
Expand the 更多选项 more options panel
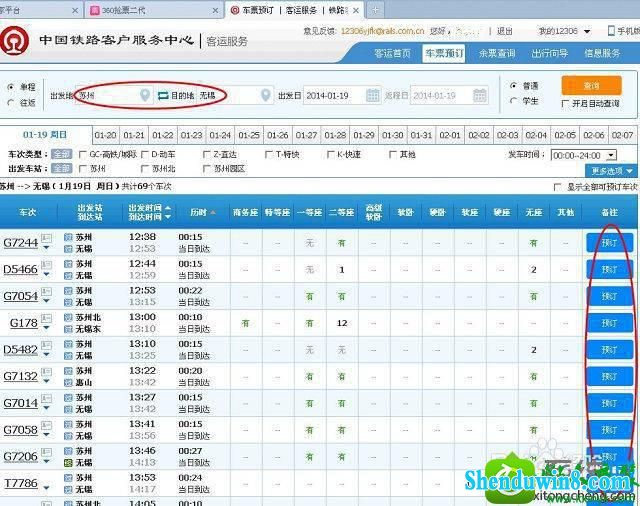[611, 171]
